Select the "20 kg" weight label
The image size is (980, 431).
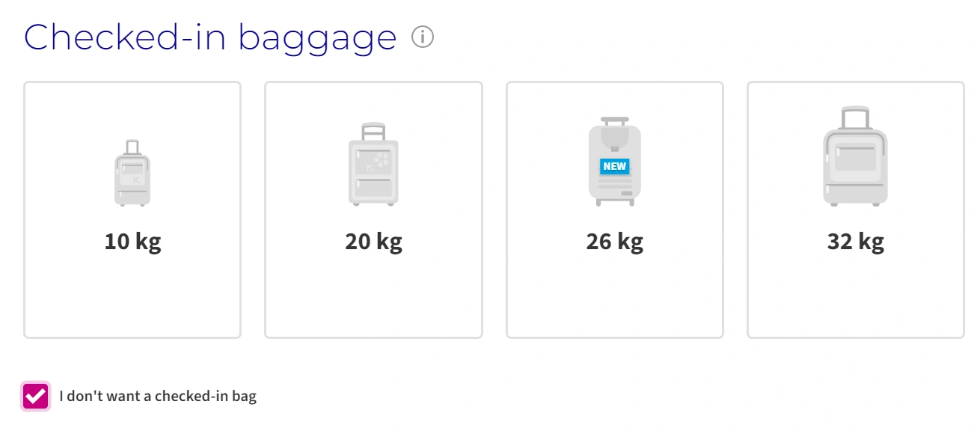373,242
